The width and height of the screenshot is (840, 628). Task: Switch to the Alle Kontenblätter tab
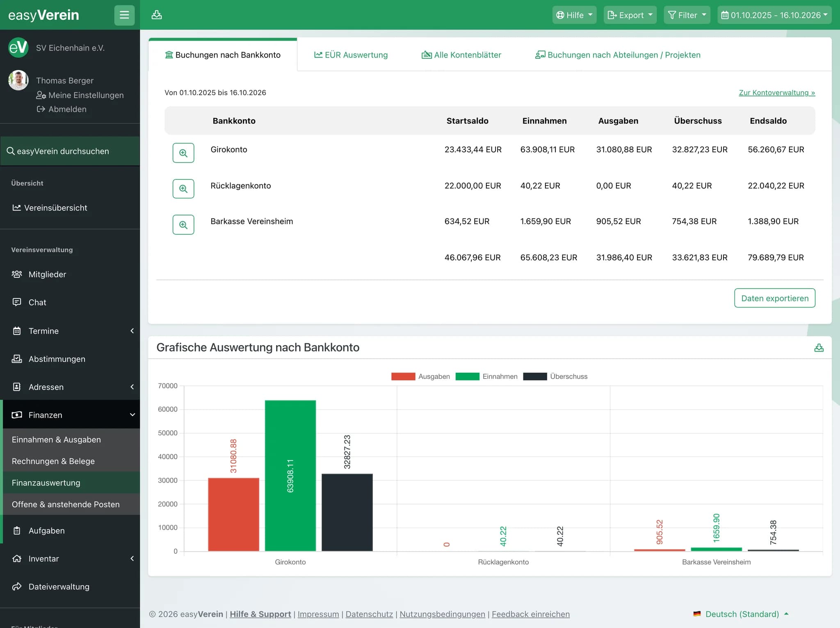[461, 55]
